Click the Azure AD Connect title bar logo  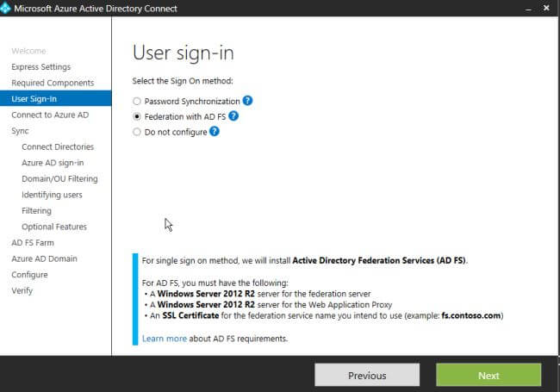5,9
